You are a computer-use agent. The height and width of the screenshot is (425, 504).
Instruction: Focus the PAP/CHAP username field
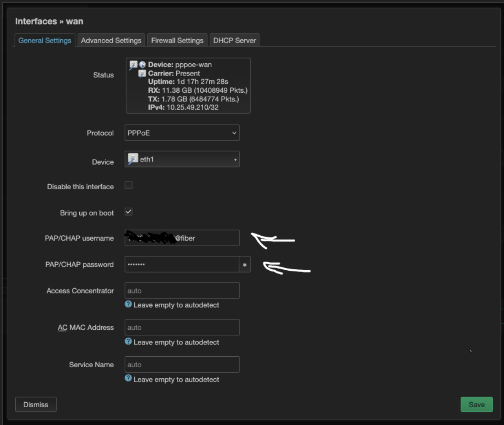[182, 238]
